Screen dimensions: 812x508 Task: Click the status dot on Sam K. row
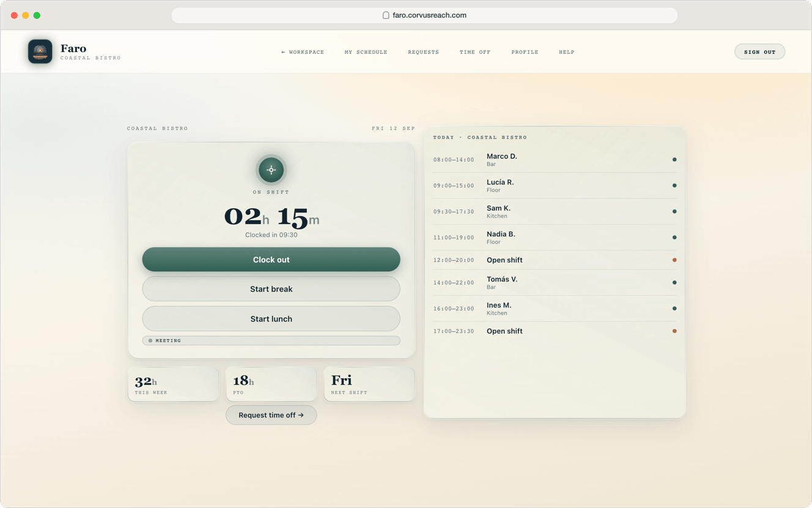(x=674, y=212)
